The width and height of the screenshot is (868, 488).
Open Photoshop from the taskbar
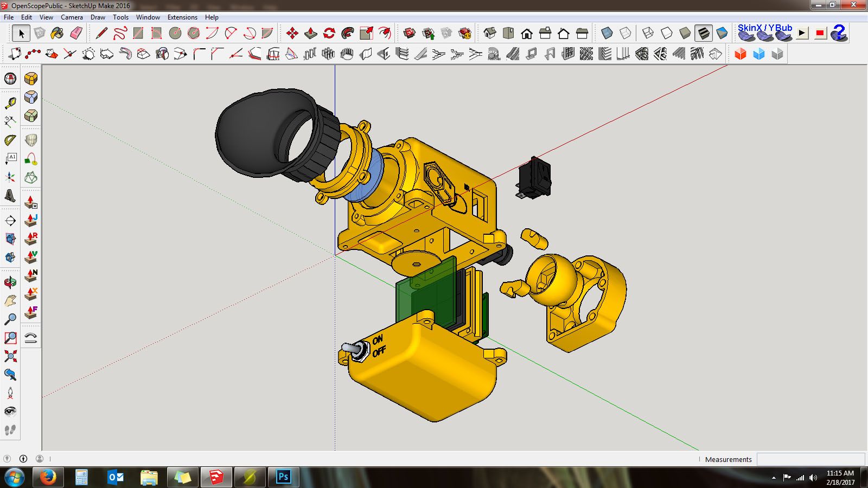point(284,477)
